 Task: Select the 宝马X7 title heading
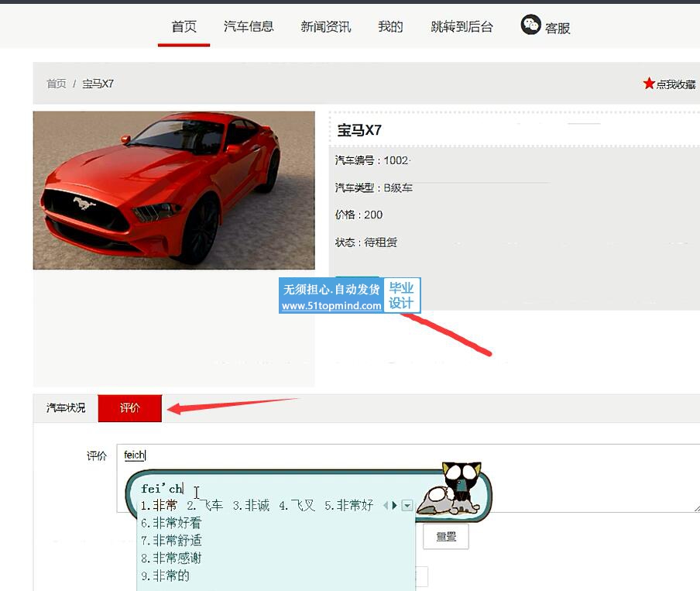tap(359, 130)
